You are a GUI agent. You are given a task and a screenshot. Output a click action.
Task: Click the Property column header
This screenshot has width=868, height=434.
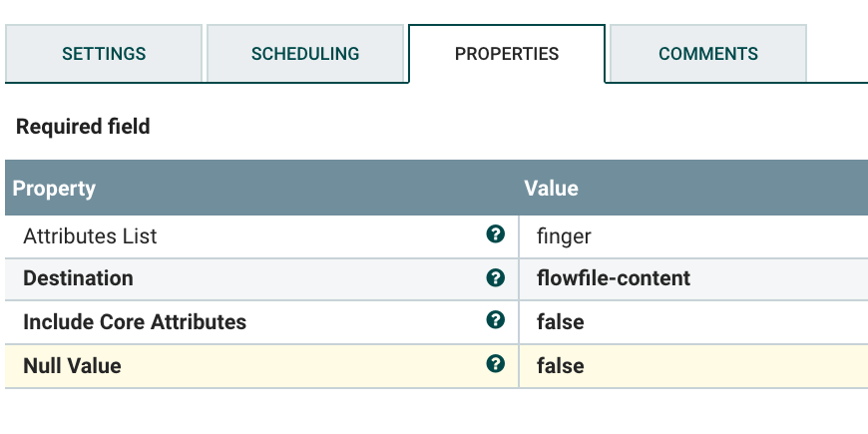coord(55,188)
